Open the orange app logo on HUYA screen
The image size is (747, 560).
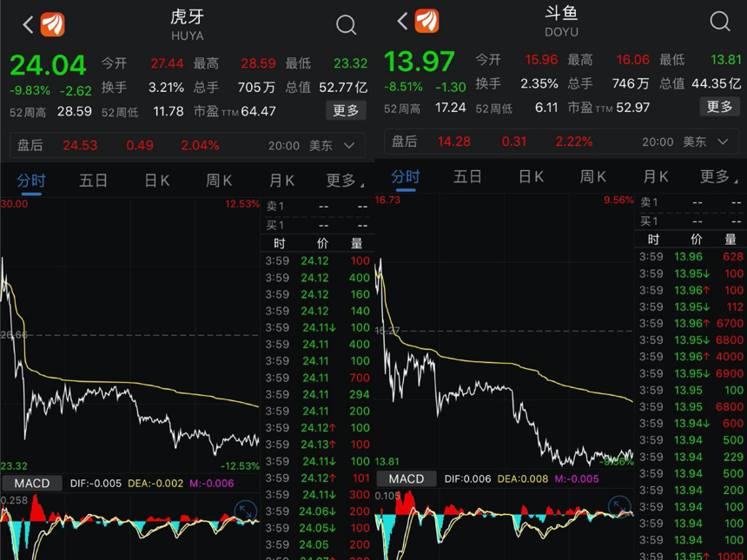coord(52,24)
